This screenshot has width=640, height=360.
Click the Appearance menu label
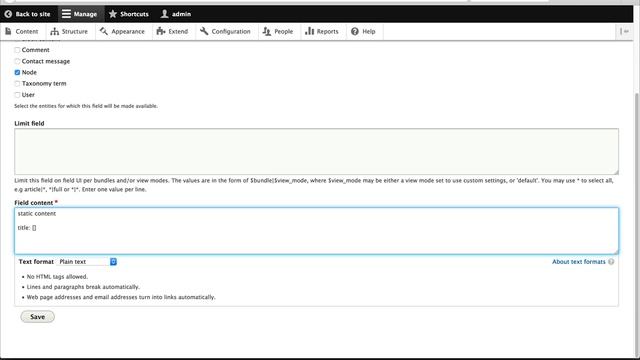[x=128, y=31]
